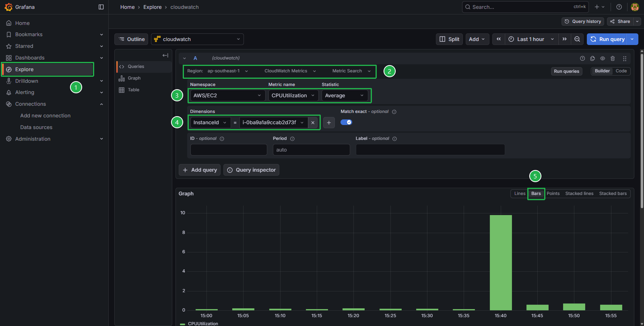Viewport: 644px width, 326px height.
Task: Open Alerting in the sidebar
Action: tap(25, 92)
